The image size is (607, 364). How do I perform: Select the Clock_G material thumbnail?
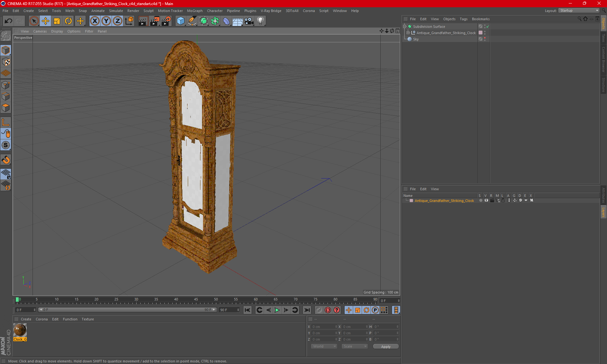coord(20,331)
